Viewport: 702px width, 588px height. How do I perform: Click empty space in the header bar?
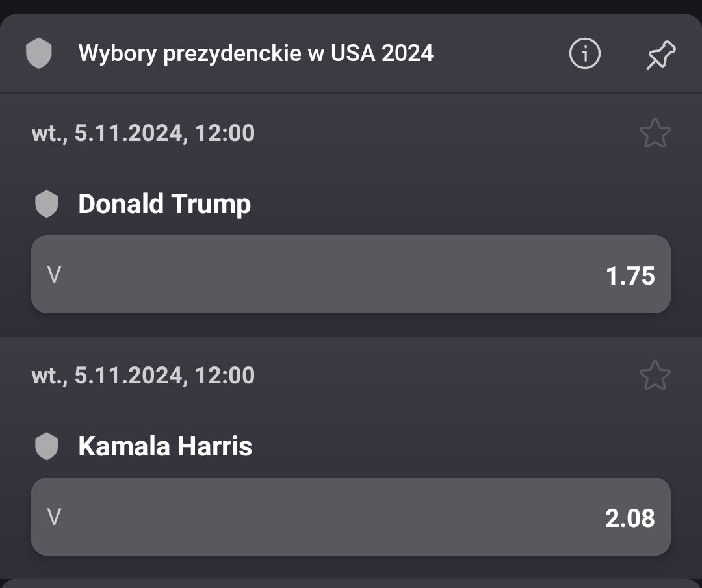[500, 54]
